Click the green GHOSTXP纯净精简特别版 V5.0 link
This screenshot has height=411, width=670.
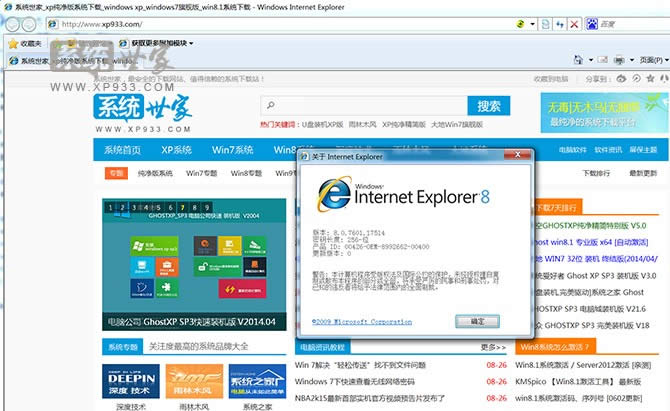coord(590,226)
